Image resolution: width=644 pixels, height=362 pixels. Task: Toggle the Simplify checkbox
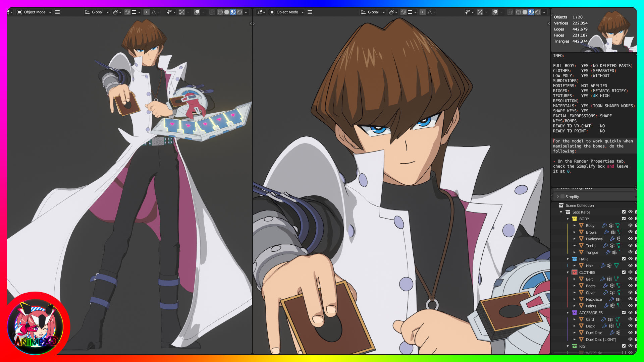(x=562, y=197)
